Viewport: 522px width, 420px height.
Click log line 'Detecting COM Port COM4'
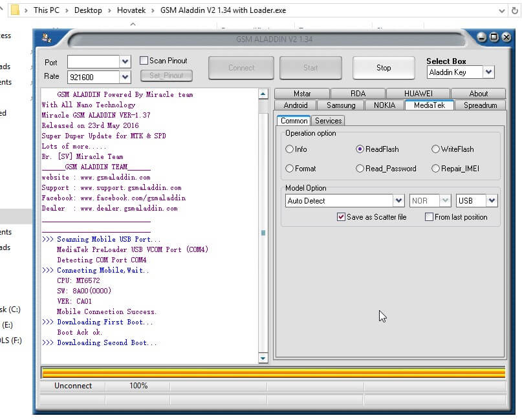[x=102, y=260]
